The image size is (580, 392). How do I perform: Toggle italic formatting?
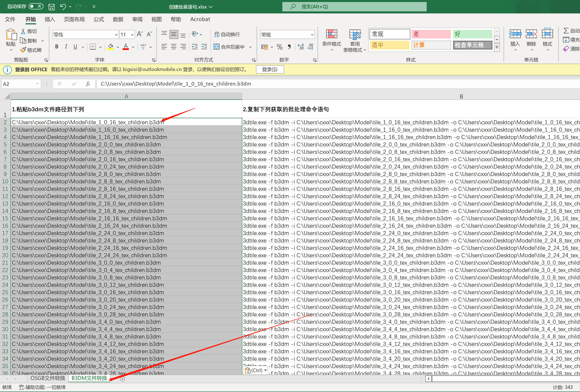click(x=66, y=47)
